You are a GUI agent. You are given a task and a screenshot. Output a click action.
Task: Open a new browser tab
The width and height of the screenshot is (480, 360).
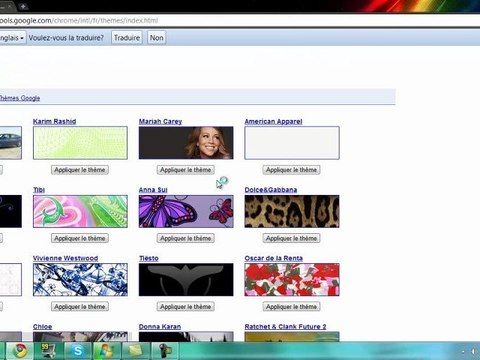pyautogui.click(x=23, y=6)
